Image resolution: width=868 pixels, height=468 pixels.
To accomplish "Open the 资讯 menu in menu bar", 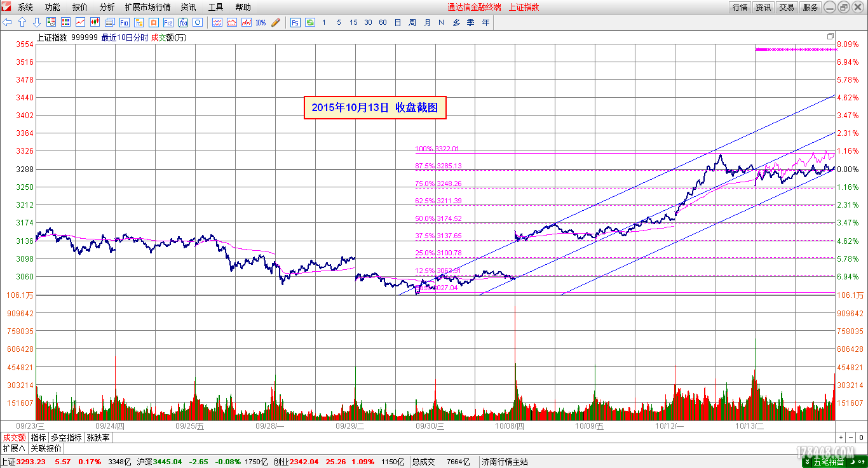I will [x=188, y=7].
